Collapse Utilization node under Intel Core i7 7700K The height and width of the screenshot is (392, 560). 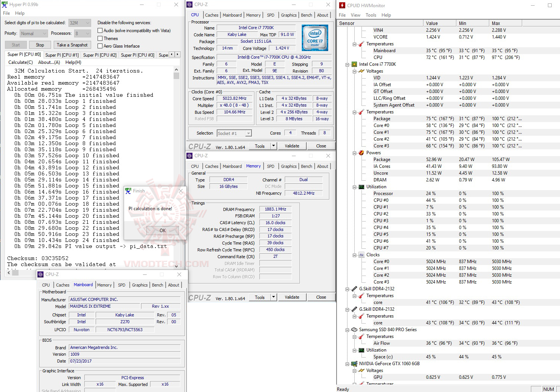point(354,187)
